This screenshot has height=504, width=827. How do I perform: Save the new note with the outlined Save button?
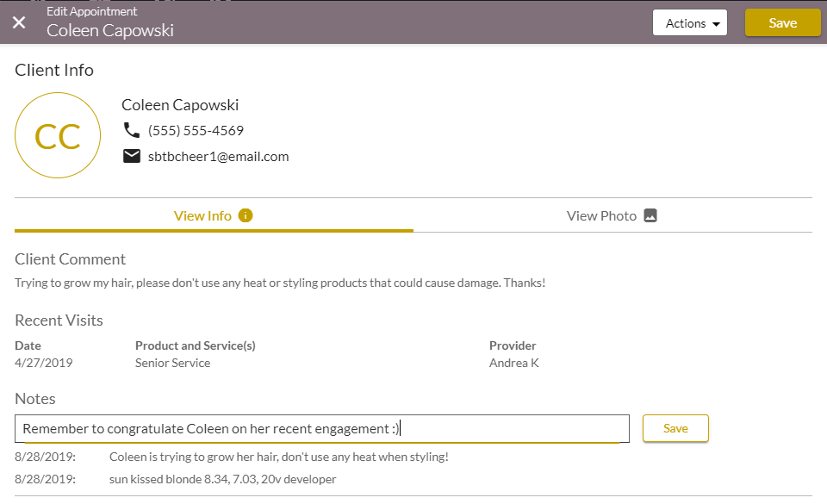coord(675,428)
